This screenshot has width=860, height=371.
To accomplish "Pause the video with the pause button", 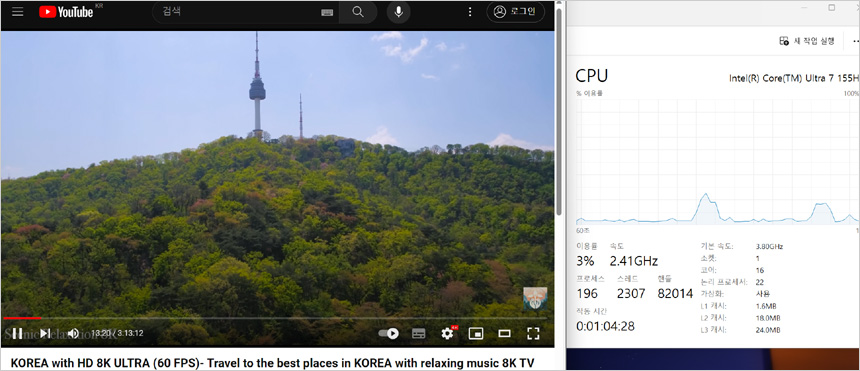I will (x=18, y=333).
